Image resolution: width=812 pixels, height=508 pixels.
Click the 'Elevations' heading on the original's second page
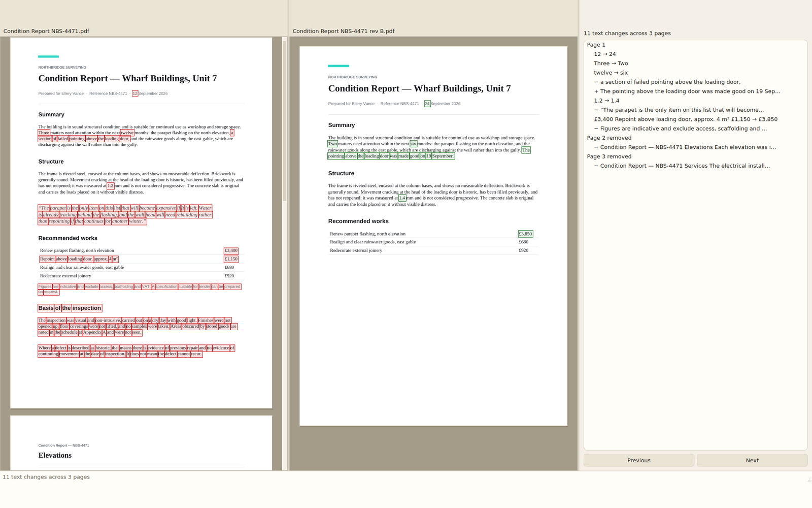(x=55, y=455)
